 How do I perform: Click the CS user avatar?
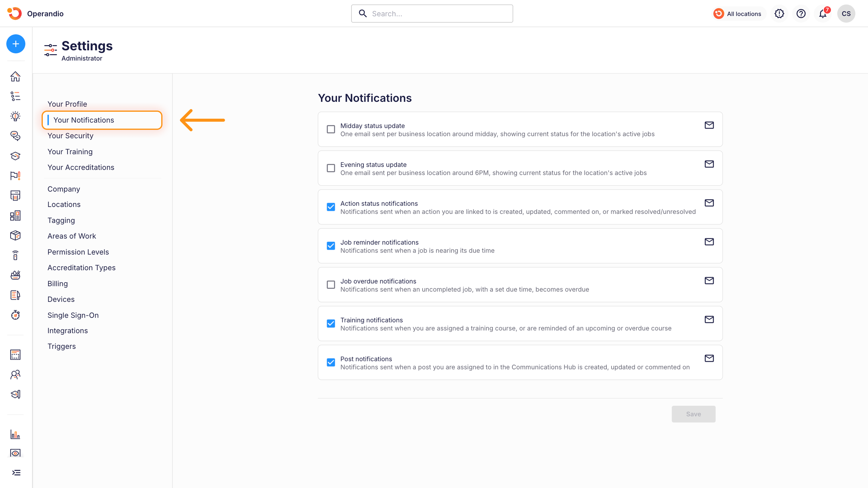pyautogui.click(x=846, y=14)
